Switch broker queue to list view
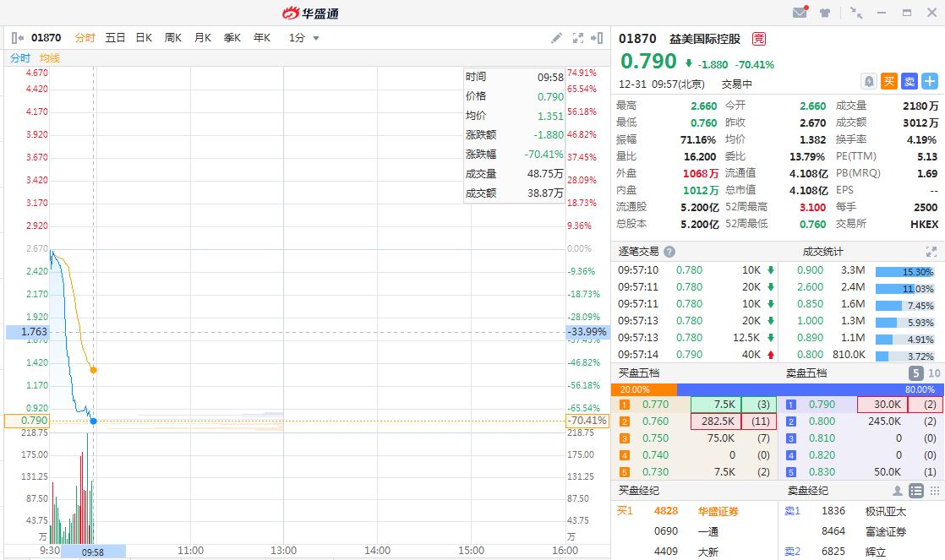The image size is (945, 560). 916,491
